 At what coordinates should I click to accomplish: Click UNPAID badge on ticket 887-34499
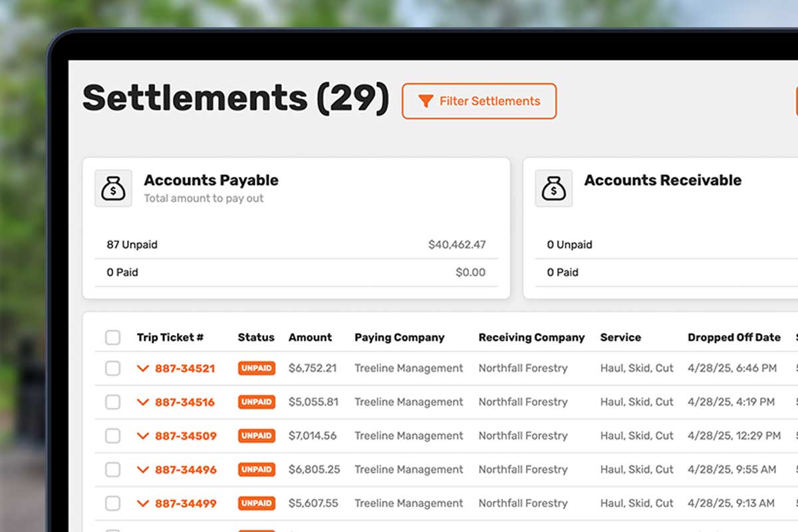pyautogui.click(x=257, y=503)
